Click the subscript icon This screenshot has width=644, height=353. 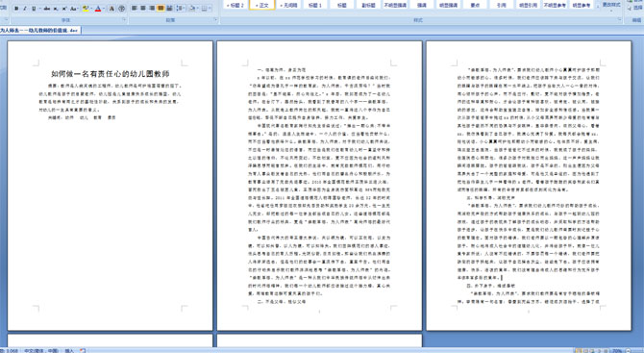coord(56,9)
